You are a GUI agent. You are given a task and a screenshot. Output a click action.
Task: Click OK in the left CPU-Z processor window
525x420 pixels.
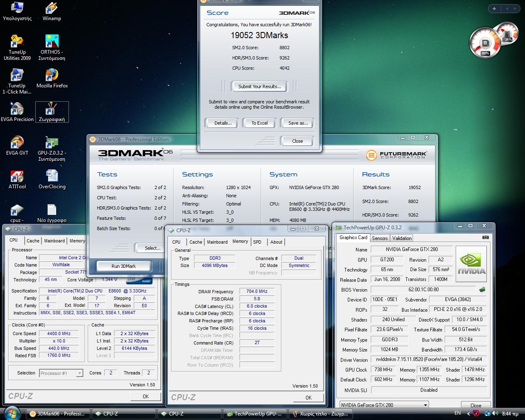tap(146, 396)
